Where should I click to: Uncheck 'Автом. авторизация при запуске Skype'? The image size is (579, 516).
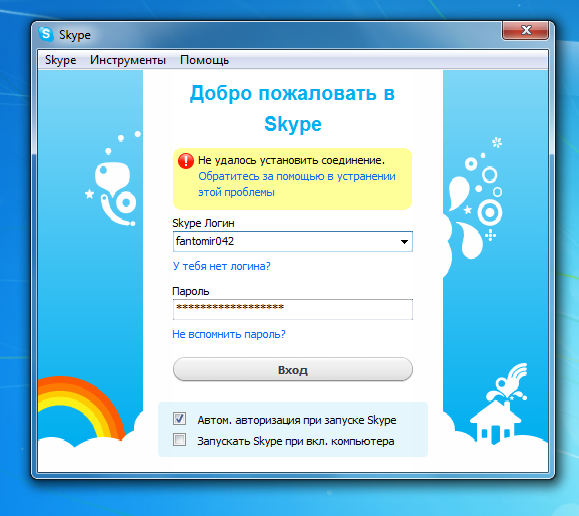(179, 419)
